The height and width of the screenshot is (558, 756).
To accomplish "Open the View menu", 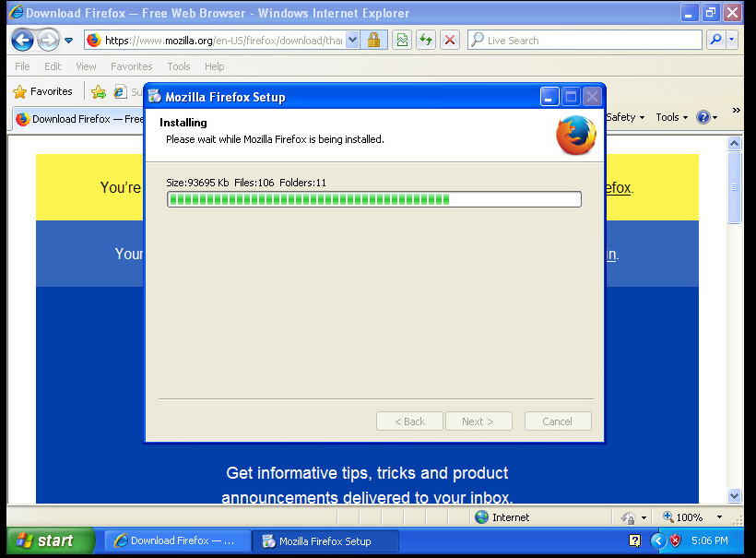I will click(86, 66).
